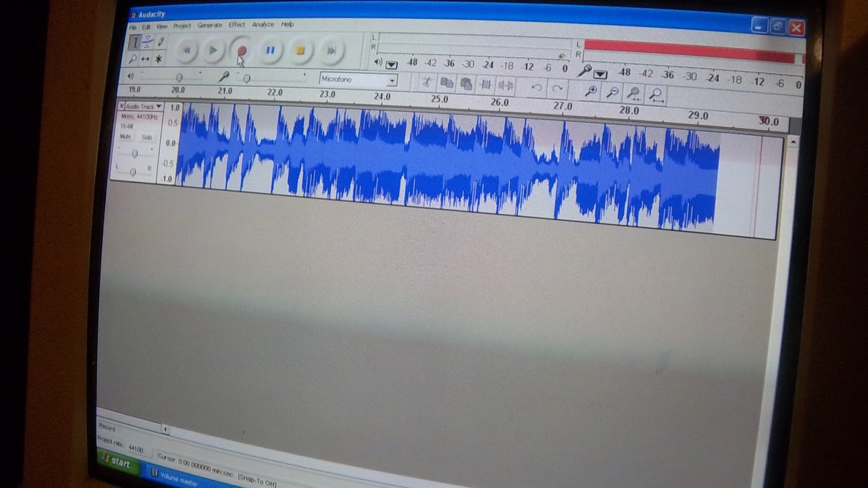Open the Effect menu
This screenshot has width=868, height=488.
[x=237, y=24]
